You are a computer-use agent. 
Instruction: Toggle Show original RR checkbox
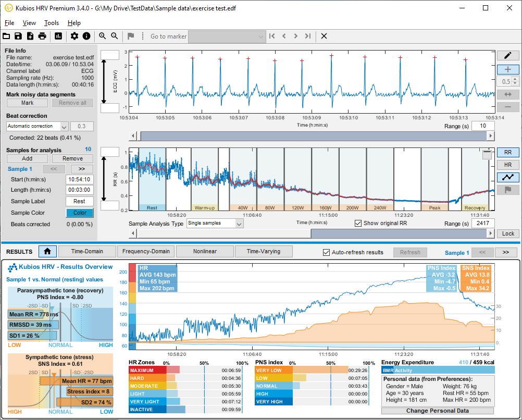tap(358, 223)
